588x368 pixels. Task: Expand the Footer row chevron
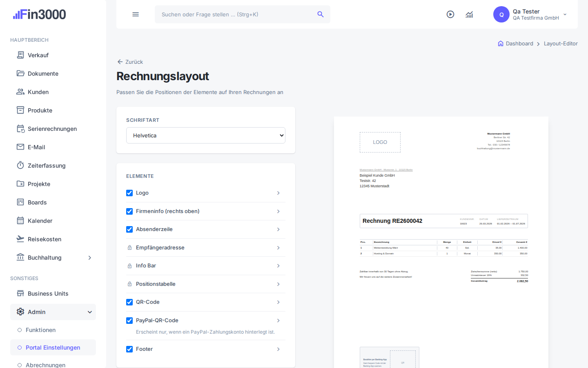pos(278,349)
